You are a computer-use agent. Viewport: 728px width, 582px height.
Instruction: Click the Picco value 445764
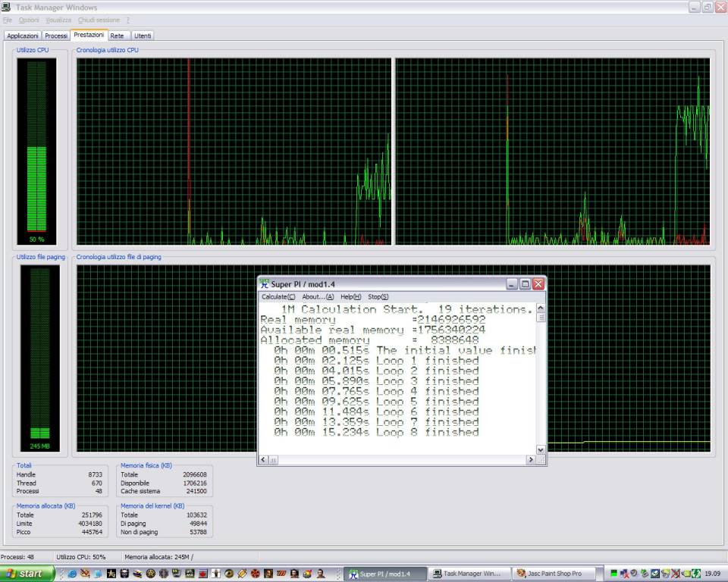(92, 532)
